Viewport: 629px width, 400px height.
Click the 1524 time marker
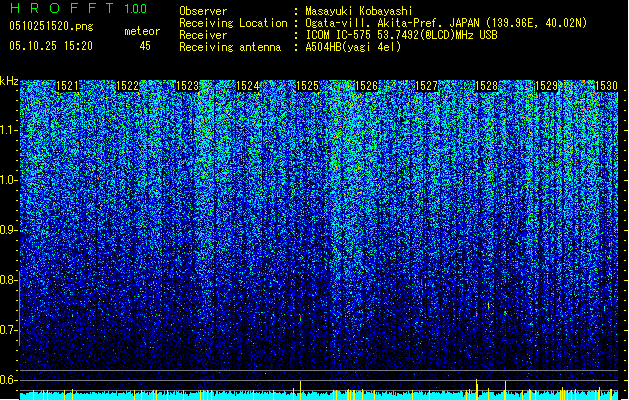[x=248, y=86]
